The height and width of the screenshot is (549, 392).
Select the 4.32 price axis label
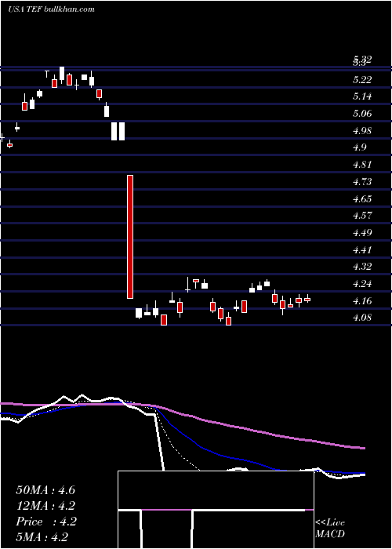tap(362, 267)
